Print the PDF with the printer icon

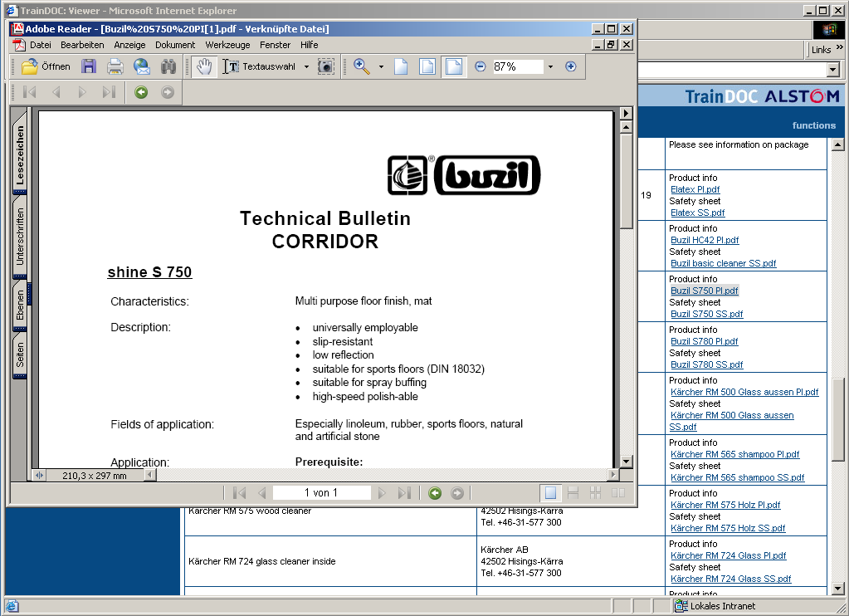[115, 66]
